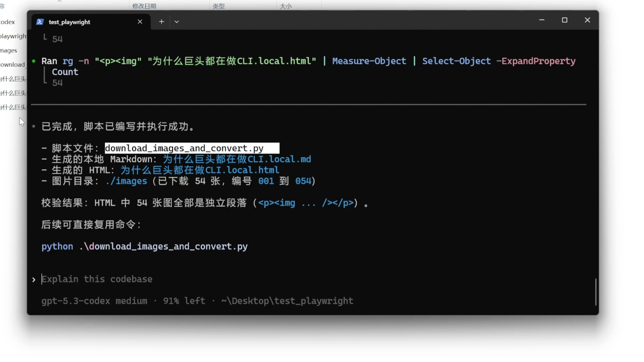Expand the new-tab profile dropdown chevron
644x362 pixels.
[x=177, y=22]
